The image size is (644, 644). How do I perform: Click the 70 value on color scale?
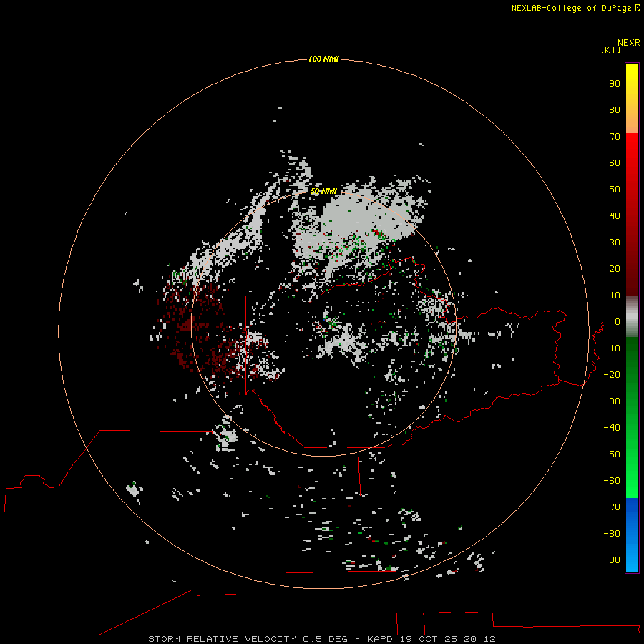tap(615, 137)
